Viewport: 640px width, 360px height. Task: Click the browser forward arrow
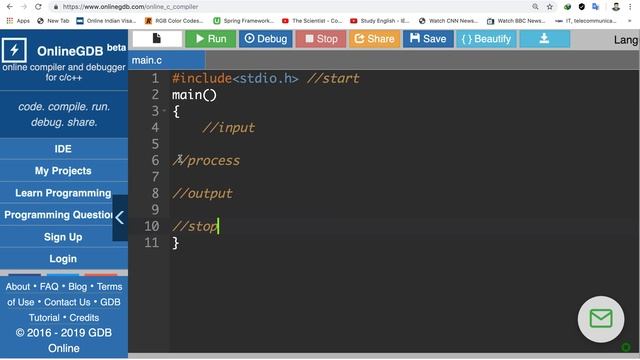[x=24, y=7]
